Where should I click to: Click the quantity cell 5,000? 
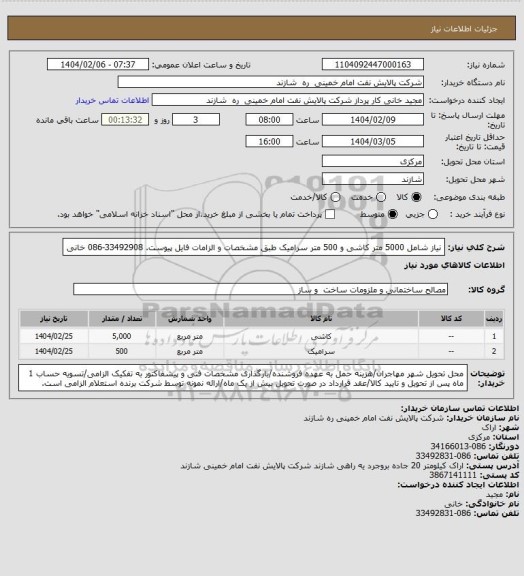122,336
